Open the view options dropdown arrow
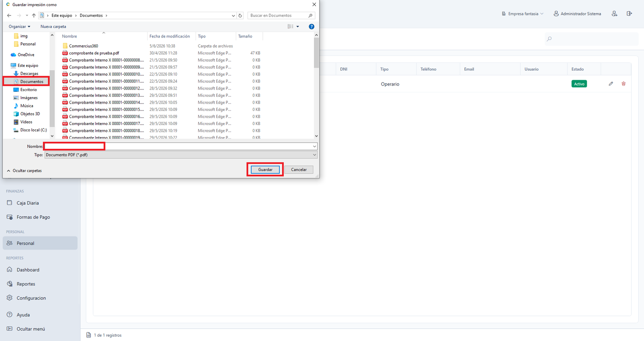This screenshot has height=341, width=644. [x=298, y=27]
